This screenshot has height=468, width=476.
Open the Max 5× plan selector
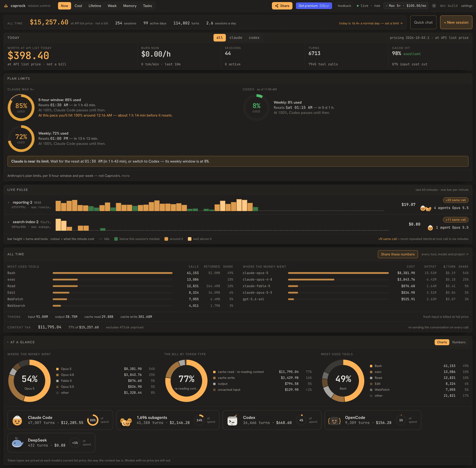pyautogui.click(x=405, y=6)
